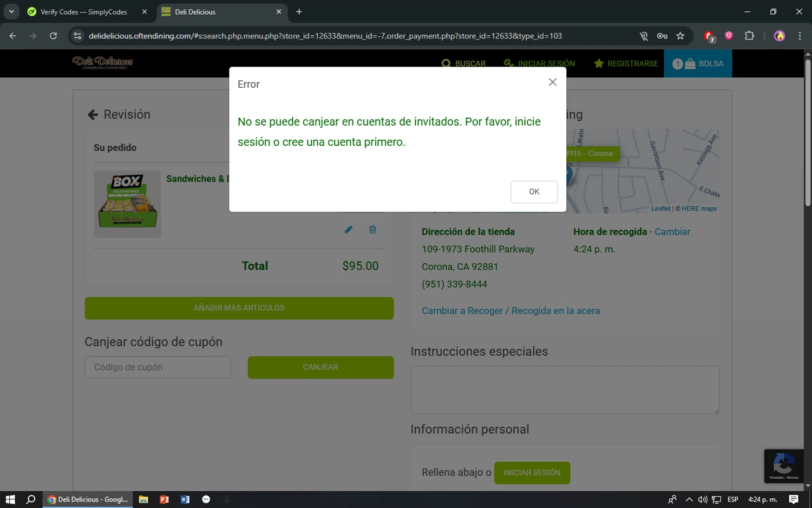Open the Windows Start menu
The image size is (812, 508).
[10, 499]
